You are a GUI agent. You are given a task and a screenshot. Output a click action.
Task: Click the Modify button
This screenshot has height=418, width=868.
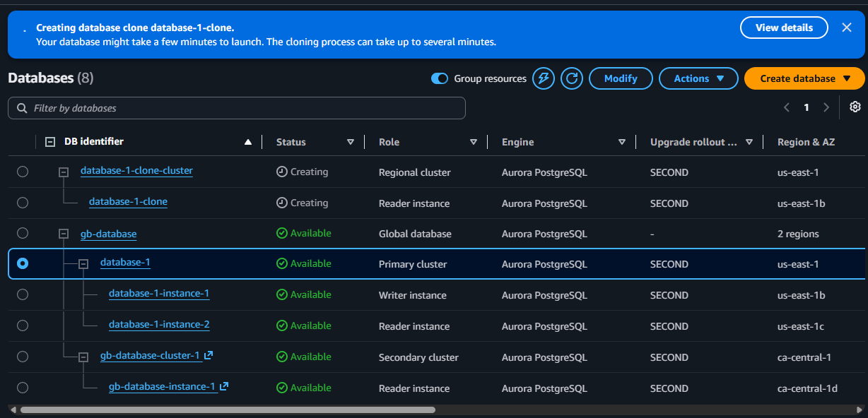(x=621, y=78)
